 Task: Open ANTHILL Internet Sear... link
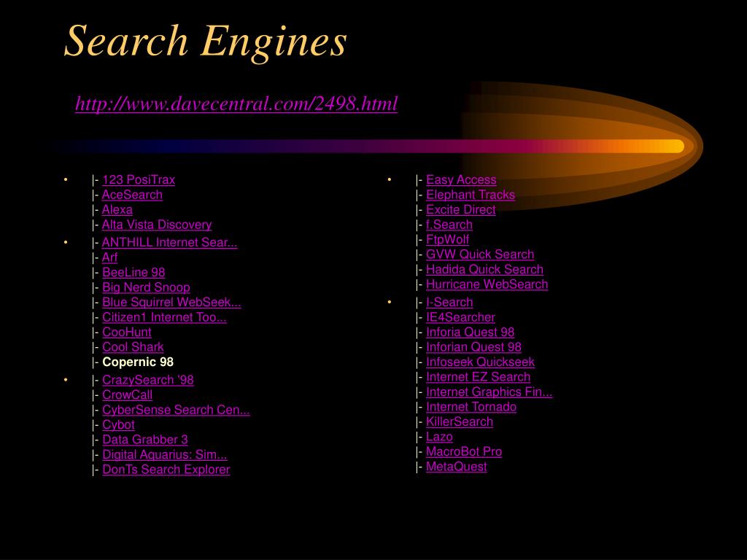(169, 242)
